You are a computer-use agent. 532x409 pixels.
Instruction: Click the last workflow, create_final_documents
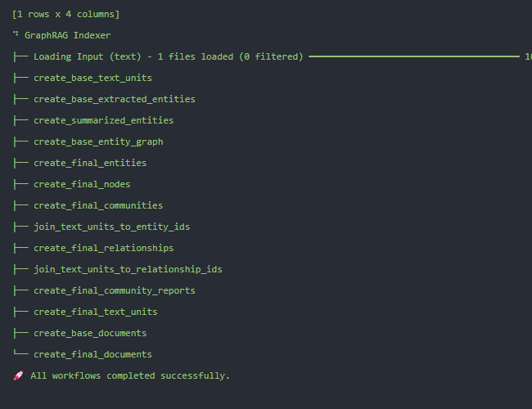click(92, 355)
